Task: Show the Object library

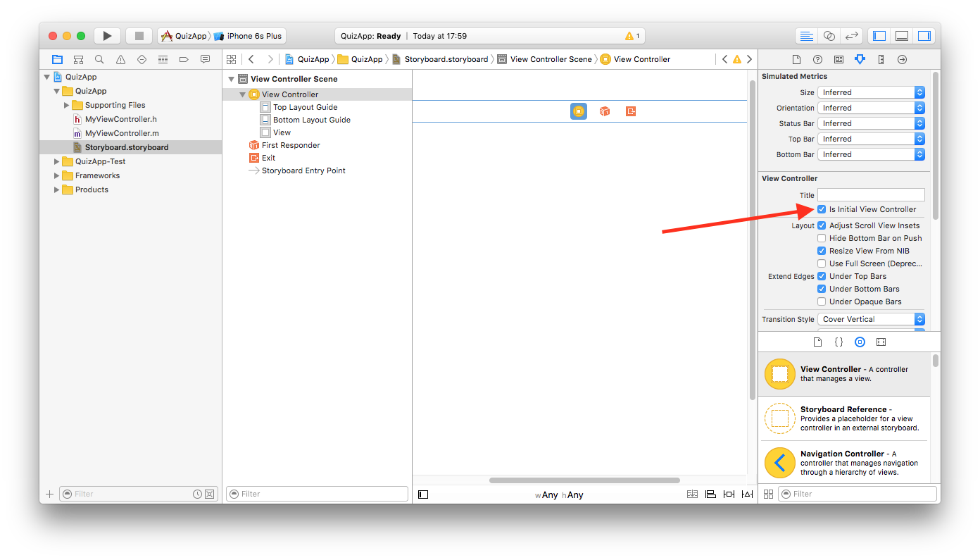Action: (x=860, y=342)
